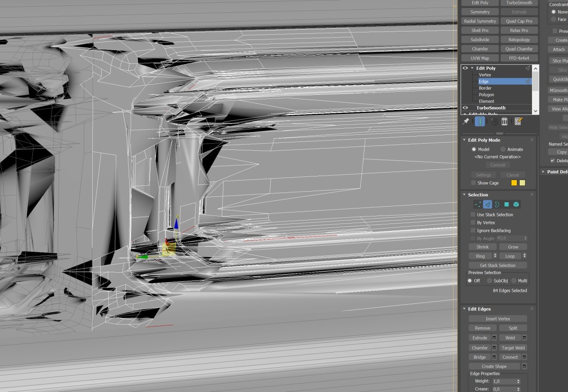Pin the modifier stack with the pin icon
Screen dimensions: 568x392
(x=466, y=121)
